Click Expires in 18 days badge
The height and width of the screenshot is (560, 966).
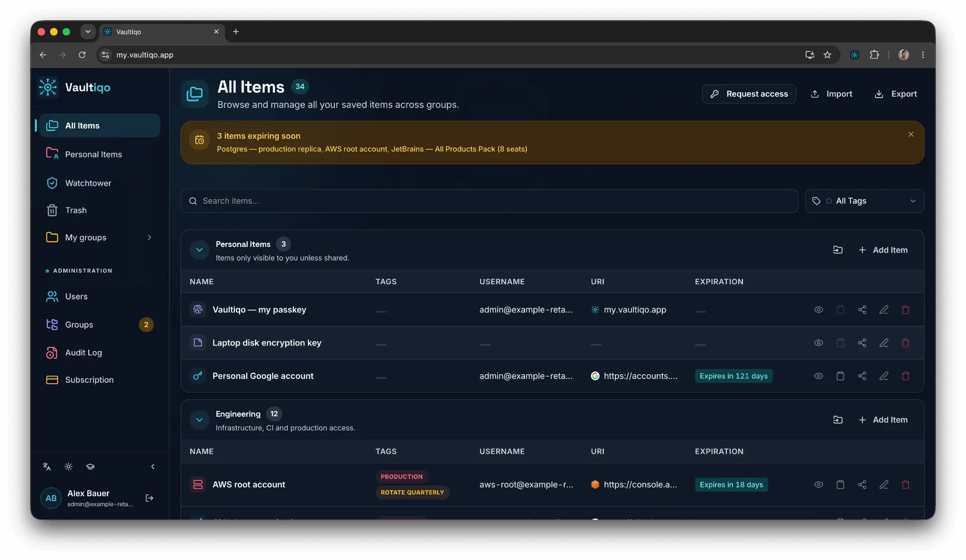coord(731,485)
